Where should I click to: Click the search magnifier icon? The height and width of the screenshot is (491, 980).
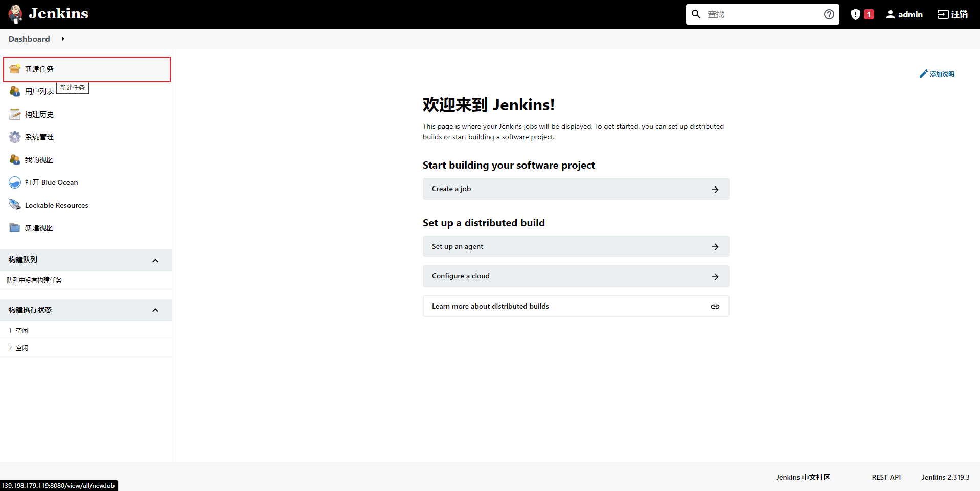pos(696,14)
